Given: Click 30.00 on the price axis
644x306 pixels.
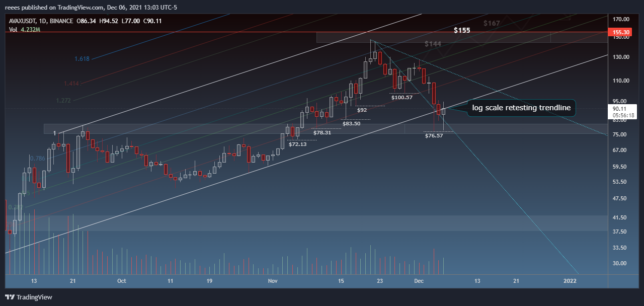Looking at the screenshot, I should click(620, 263).
